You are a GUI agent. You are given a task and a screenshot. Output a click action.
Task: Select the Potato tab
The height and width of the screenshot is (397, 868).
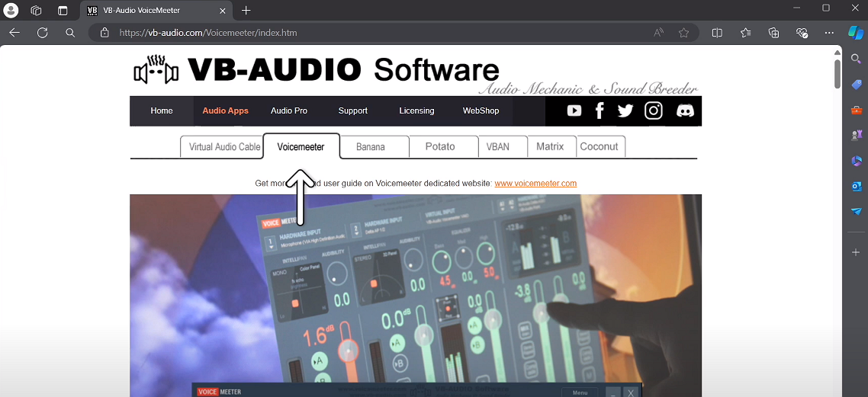[x=444, y=147]
